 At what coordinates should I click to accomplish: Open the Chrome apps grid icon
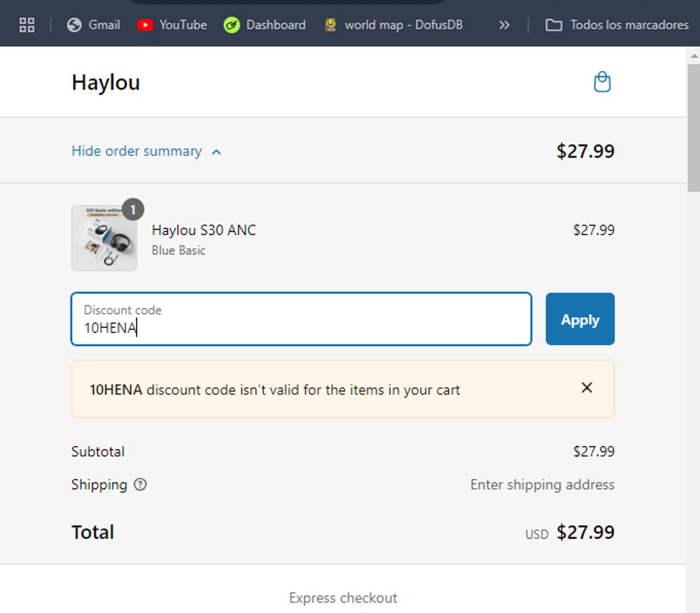point(27,25)
